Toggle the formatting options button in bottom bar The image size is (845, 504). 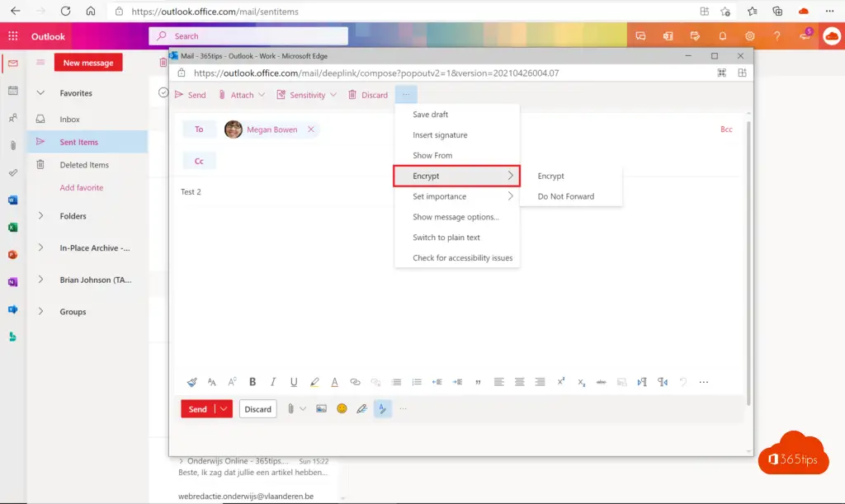point(382,408)
